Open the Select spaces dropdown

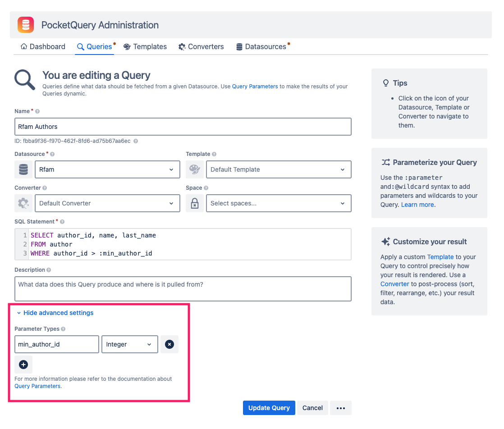279,203
